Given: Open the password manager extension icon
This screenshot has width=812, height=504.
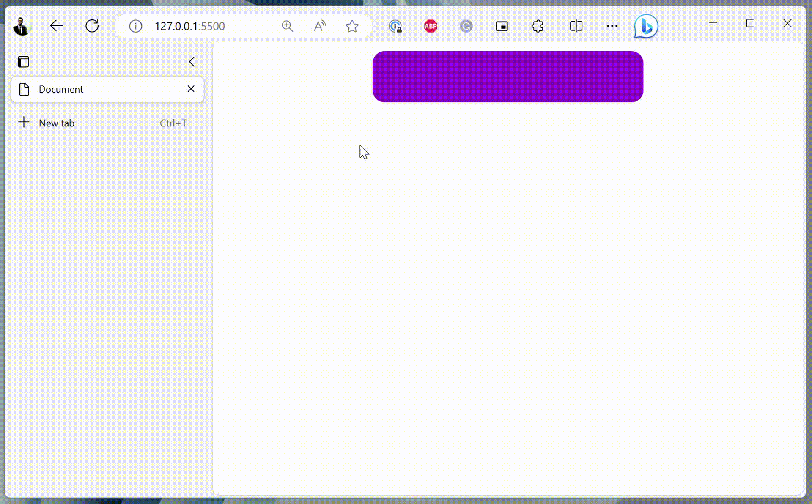Looking at the screenshot, I should (x=395, y=26).
